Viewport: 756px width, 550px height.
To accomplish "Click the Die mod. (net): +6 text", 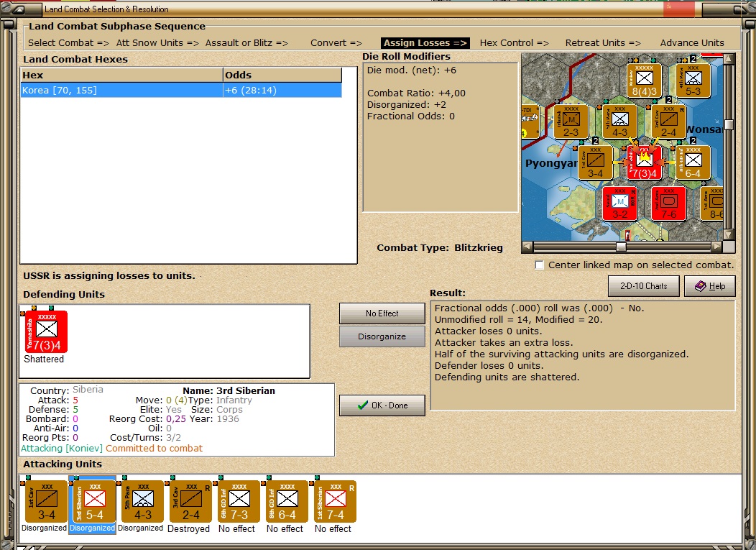I will tap(411, 70).
